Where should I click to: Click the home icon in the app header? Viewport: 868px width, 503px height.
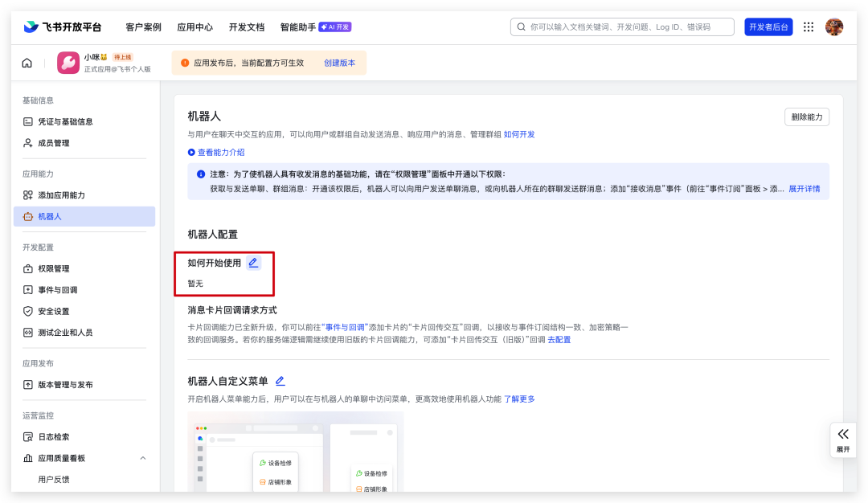[x=27, y=63]
